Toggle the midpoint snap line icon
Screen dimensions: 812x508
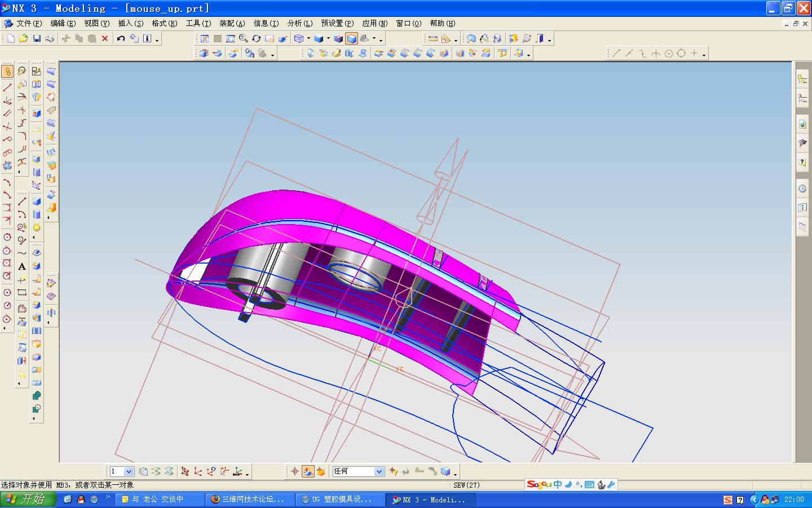pyautogui.click(x=629, y=53)
